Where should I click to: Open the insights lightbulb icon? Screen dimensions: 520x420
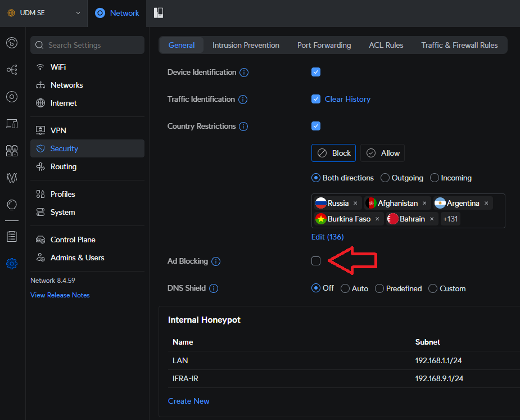(x=12, y=205)
